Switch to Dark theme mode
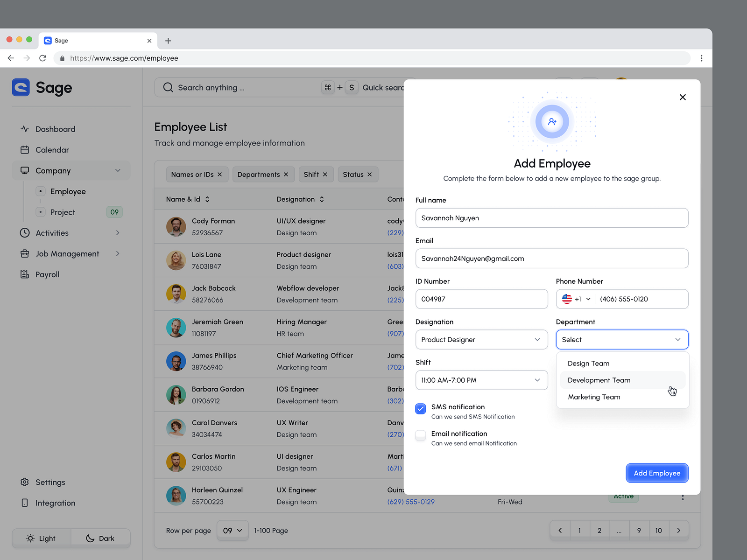This screenshot has height=560, width=747. click(100, 538)
